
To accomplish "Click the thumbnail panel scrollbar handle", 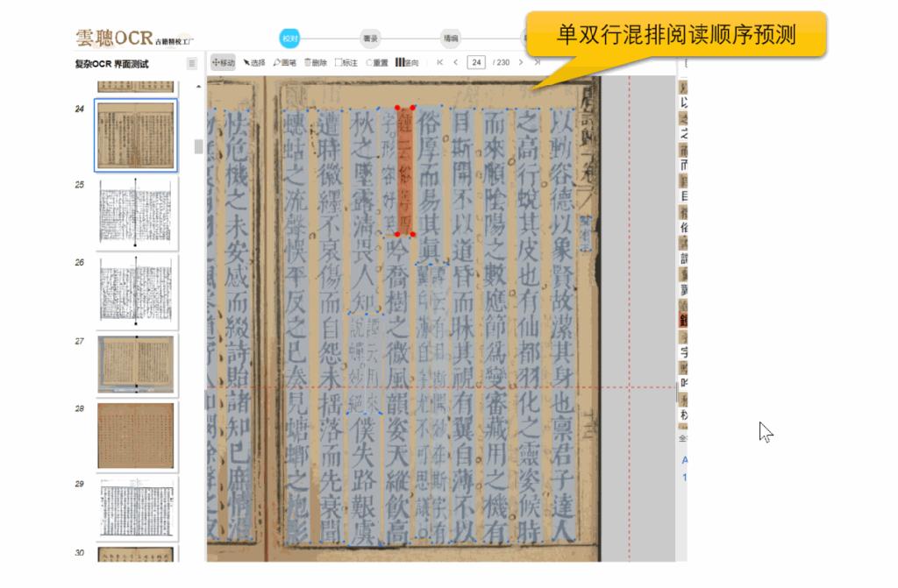I will (x=198, y=146).
